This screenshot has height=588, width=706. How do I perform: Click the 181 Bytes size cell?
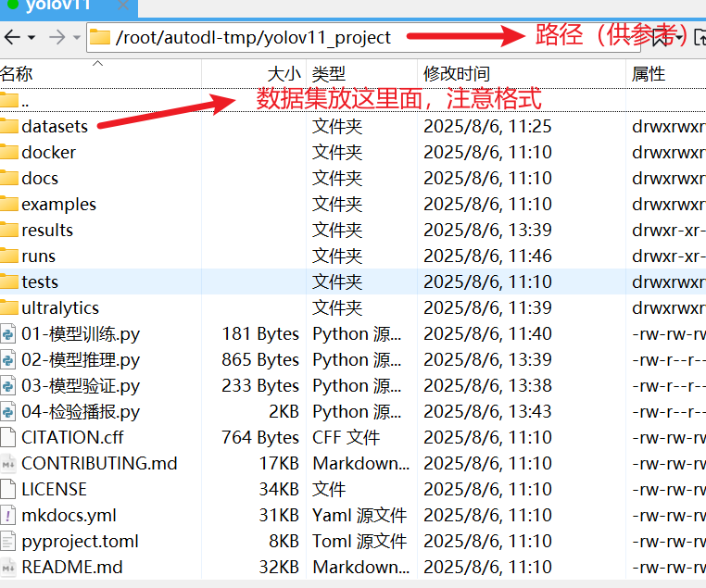[x=260, y=333]
